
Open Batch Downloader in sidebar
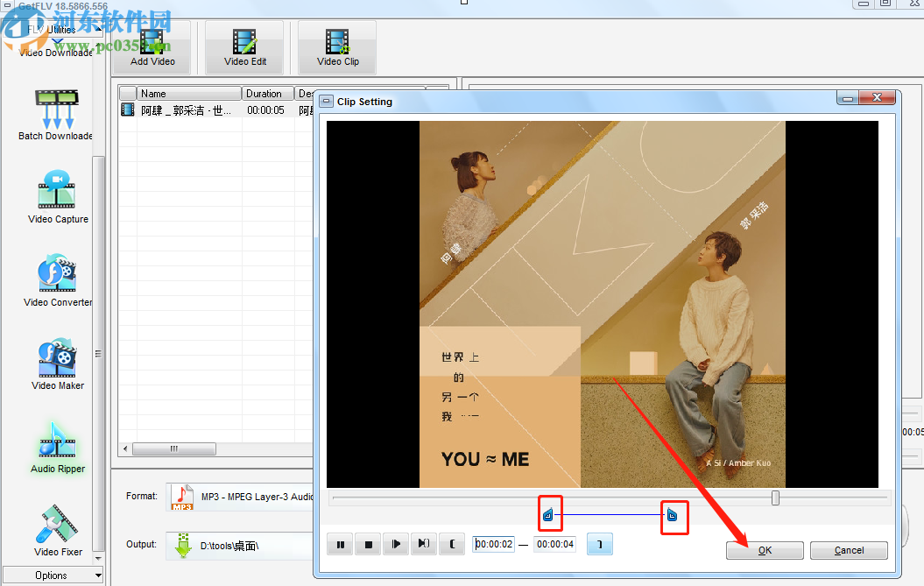point(56,115)
